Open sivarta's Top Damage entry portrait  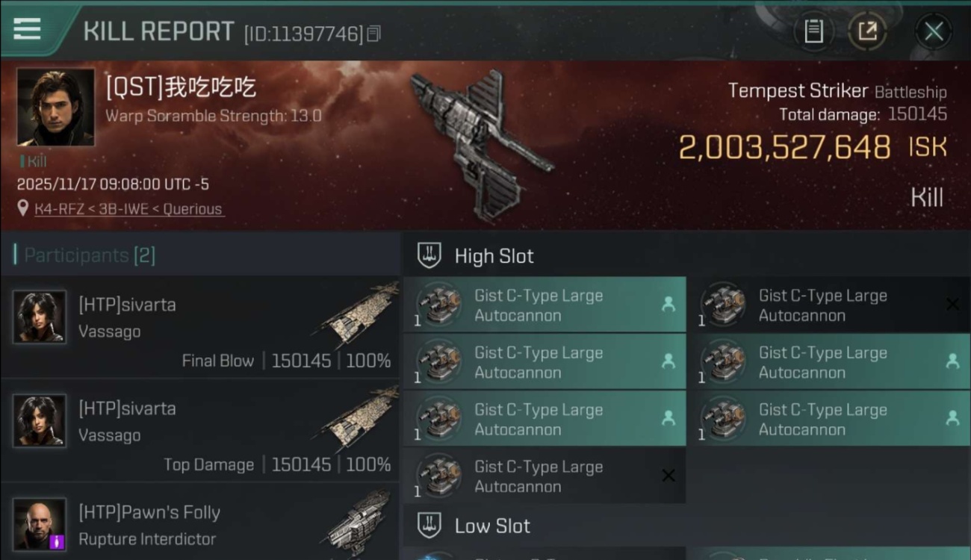click(x=40, y=420)
